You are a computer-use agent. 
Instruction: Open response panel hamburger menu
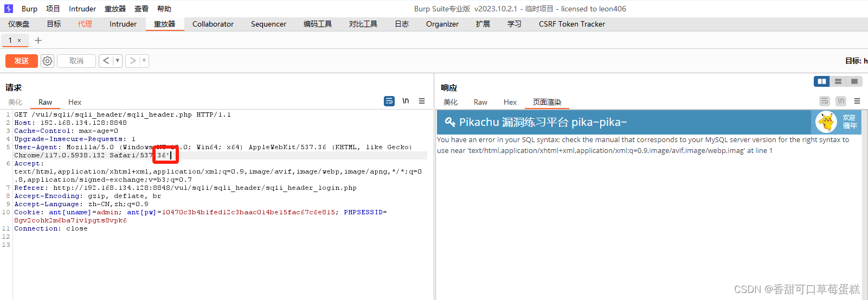coord(857,101)
